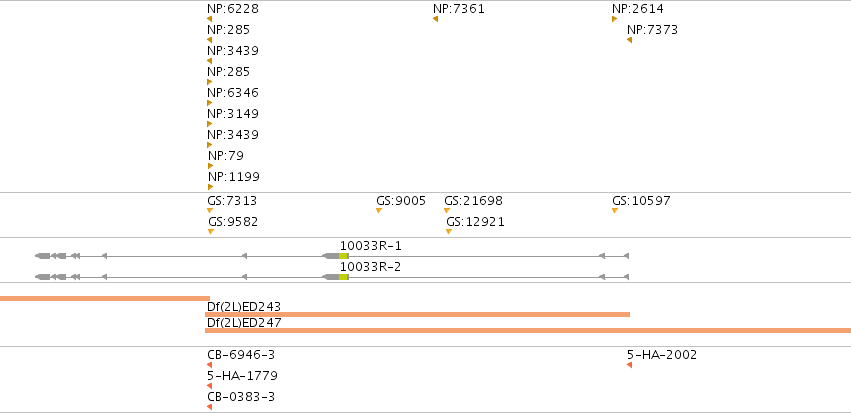Image resolution: width=851 pixels, height=413 pixels.
Task: Click the NP:79 arrow glyph
Action: click(x=211, y=166)
